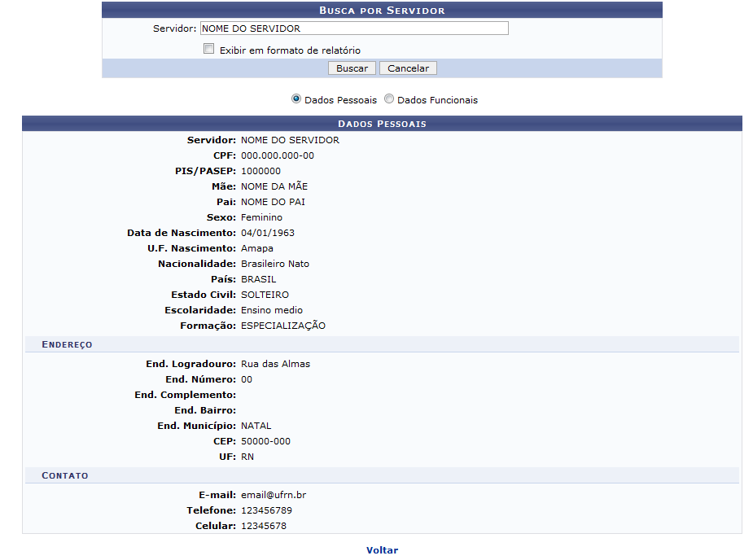This screenshot has width=753, height=560.
Task: Select the Celular value 12345678
Action: click(263, 526)
